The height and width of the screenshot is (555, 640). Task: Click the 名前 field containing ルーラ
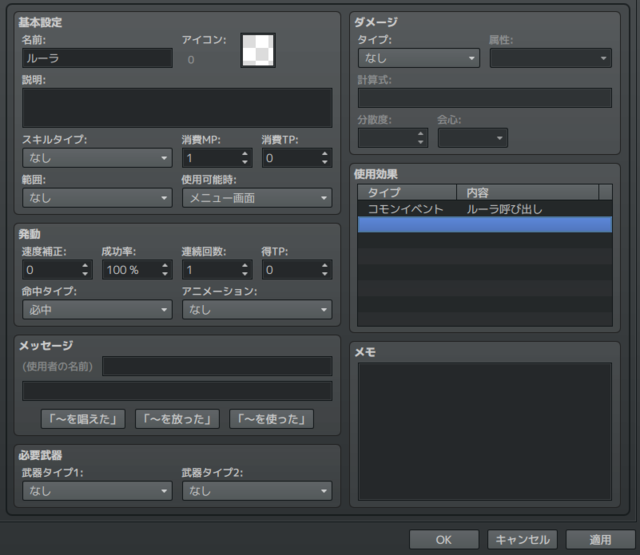coord(98,58)
